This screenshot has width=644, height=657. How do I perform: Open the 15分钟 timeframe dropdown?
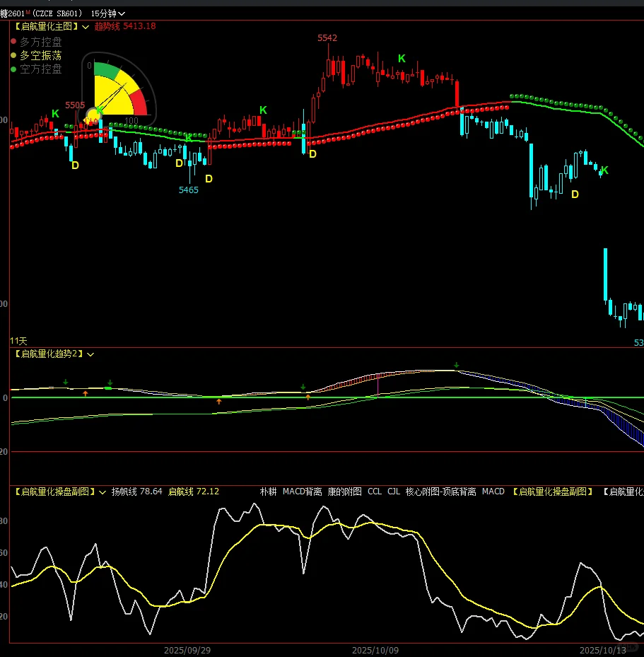point(107,13)
